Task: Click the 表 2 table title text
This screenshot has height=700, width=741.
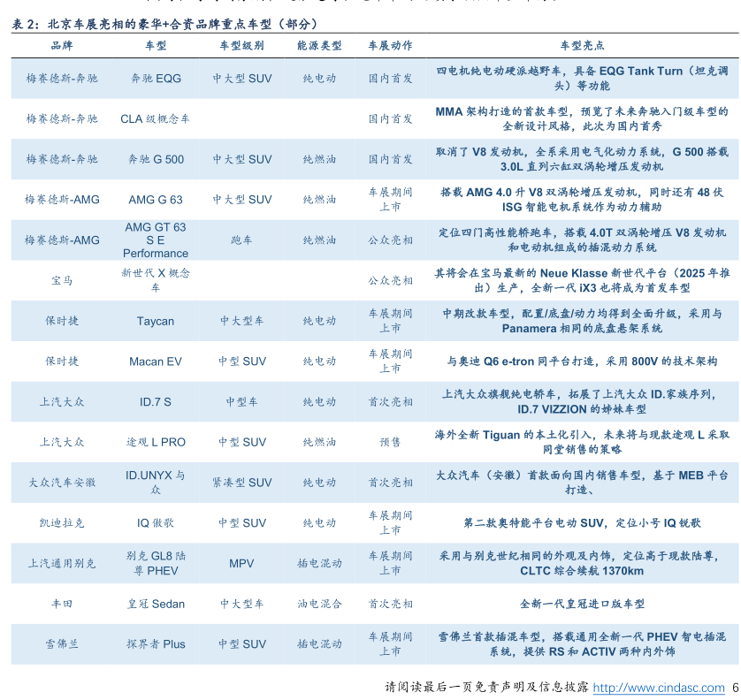Action: click(164, 24)
